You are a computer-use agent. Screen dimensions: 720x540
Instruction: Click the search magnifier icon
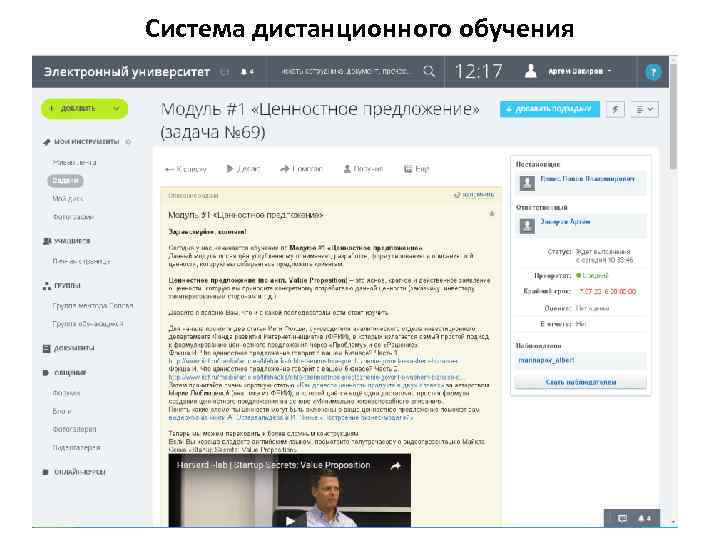click(429, 72)
